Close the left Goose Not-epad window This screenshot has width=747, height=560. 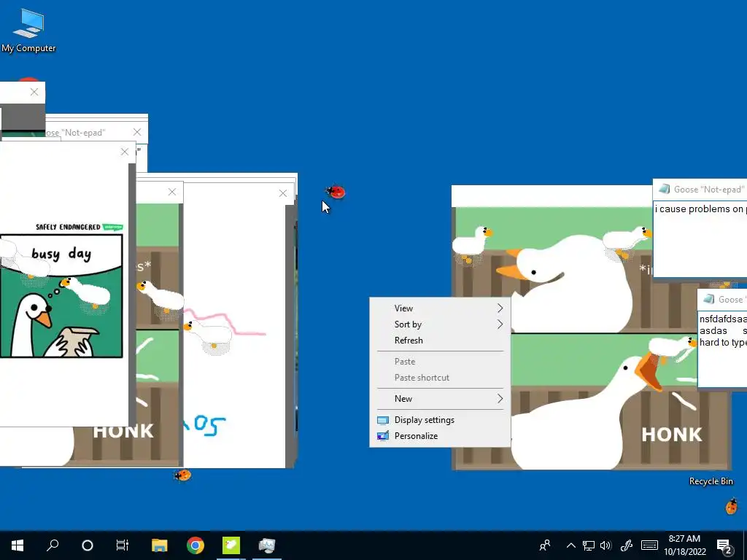pos(137,133)
